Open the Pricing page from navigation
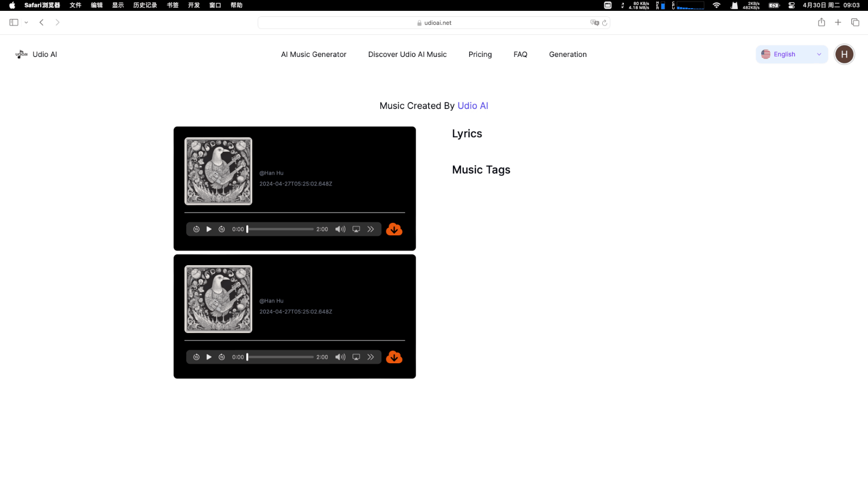The image size is (868, 488). pos(480,54)
